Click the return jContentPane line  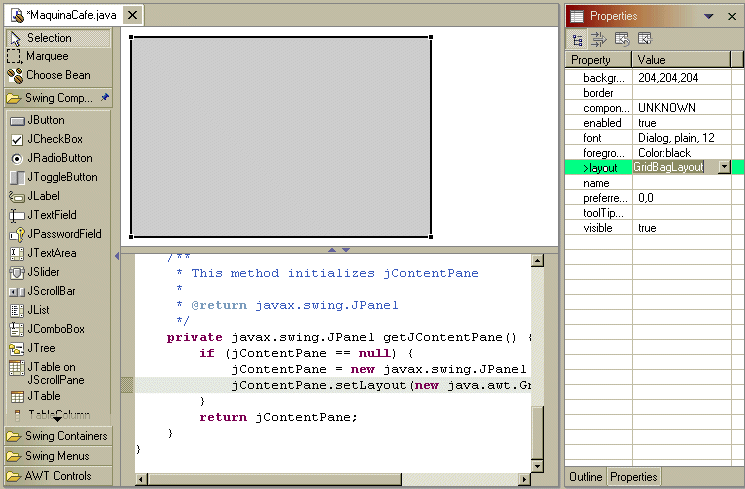pyautogui.click(x=278, y=417)
